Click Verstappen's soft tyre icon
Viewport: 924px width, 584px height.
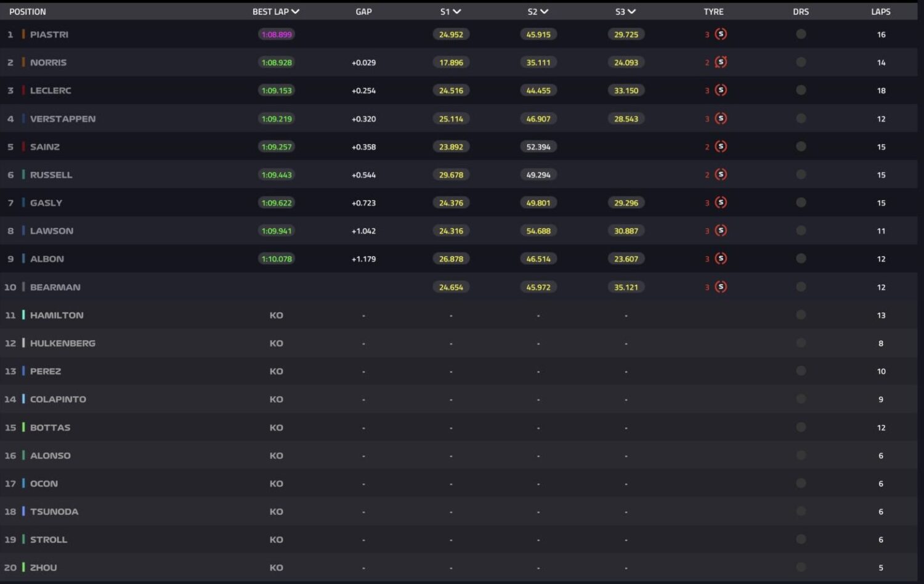(721, 118)
